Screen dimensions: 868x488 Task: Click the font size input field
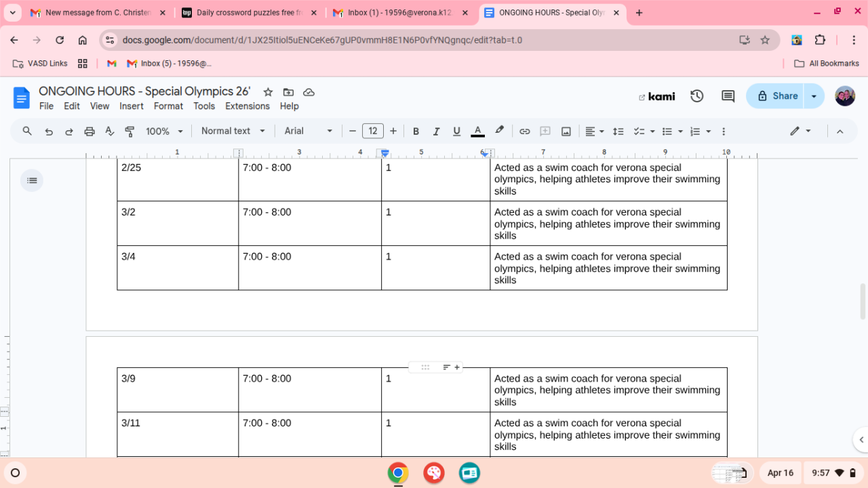pyautogui.click(x=372, y=131)
